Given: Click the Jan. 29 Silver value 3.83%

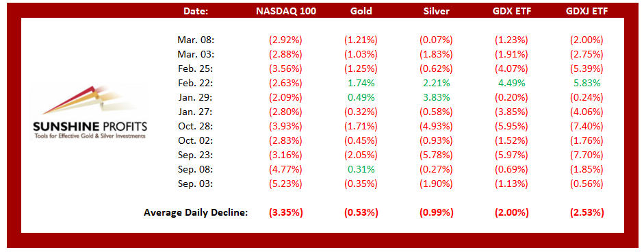Looking at the screenshot, I should point(436,97).
